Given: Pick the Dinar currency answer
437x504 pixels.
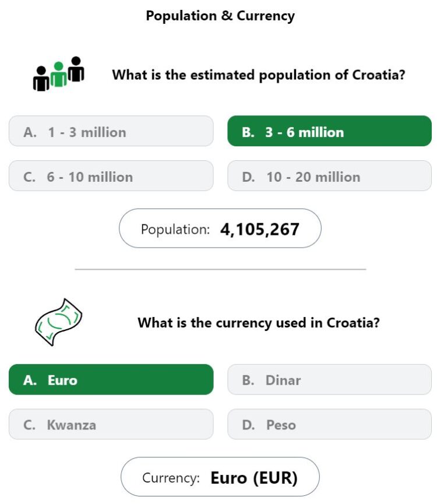Looking at the screenshot, I should (x=329, y=380).
